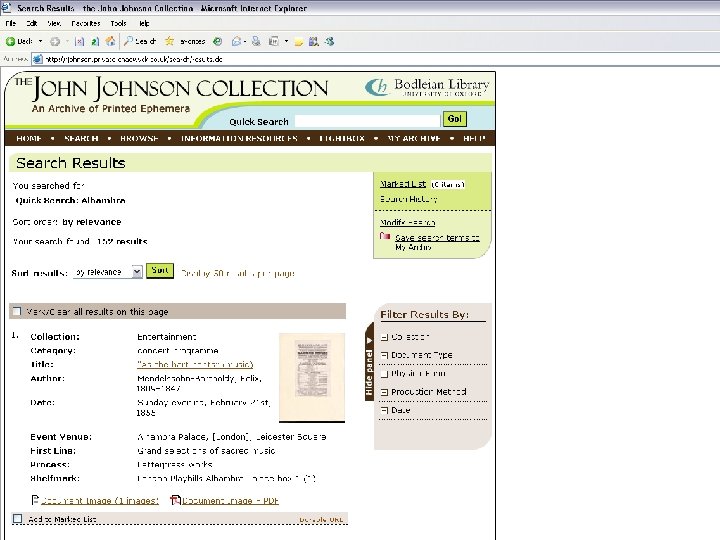This screenshot has height=540, width=720.
Task: Check Mark/Clear all results checkbox
Action: pyautogui.click(x=17, y=311)
